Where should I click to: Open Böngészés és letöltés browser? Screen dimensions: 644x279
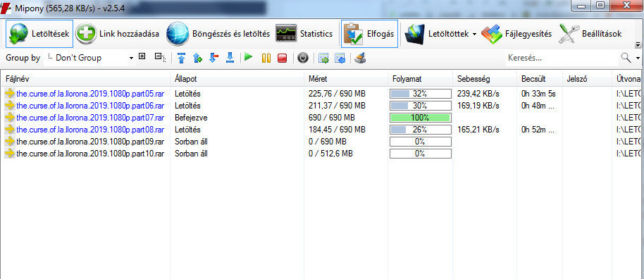(x=218, y=34)
